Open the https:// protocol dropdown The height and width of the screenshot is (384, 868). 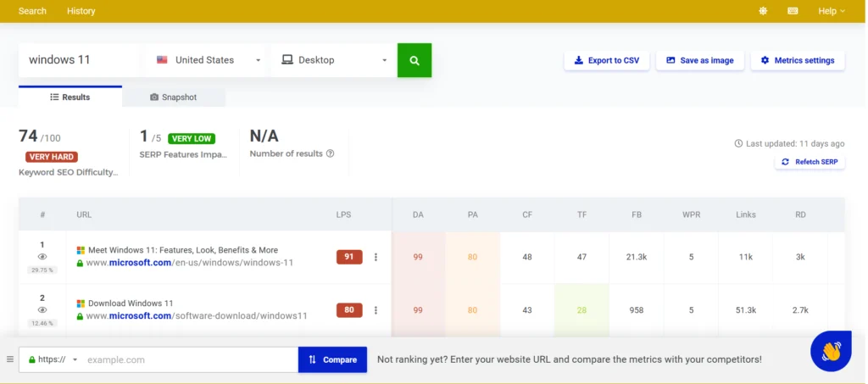[x=53, y=359]
